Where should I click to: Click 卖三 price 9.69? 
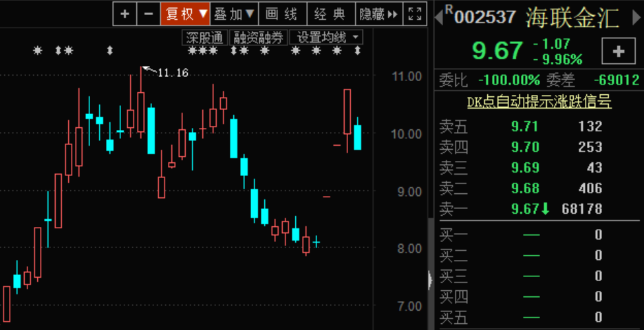pyautogui.click(x=524, y=168)
